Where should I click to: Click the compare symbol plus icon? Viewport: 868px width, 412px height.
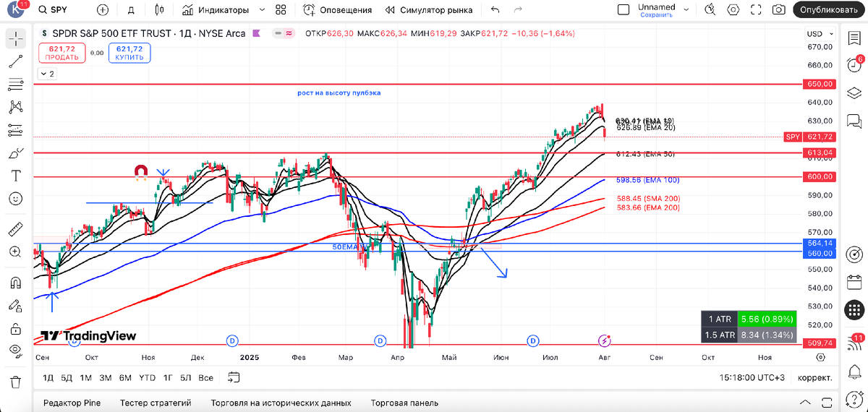[103, 10]
